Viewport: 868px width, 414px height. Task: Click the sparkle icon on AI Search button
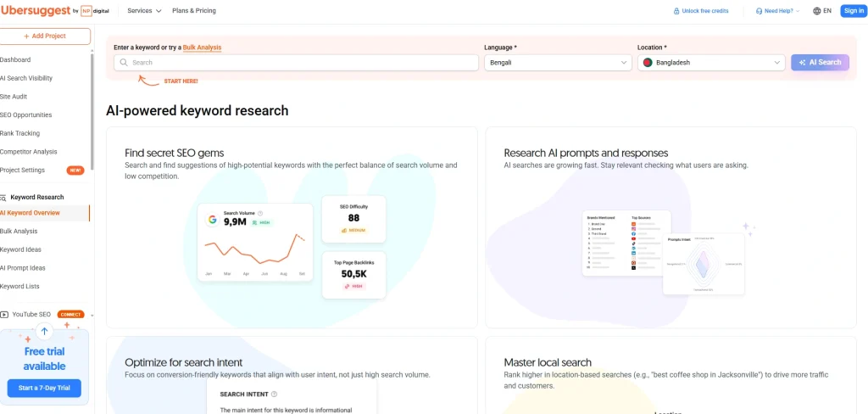click(x=802, y=63)
